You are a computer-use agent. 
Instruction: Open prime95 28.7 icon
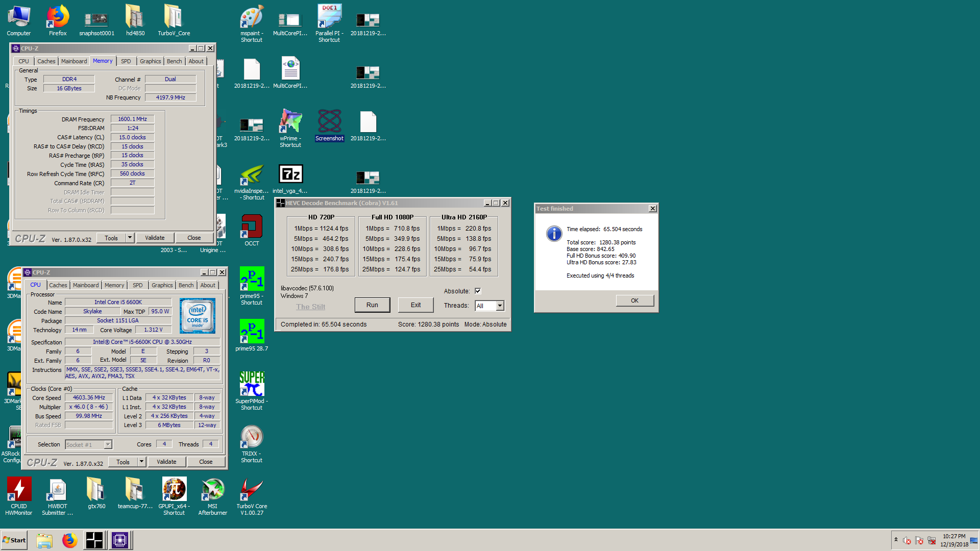pyautogui.click(x=252, y=335)
